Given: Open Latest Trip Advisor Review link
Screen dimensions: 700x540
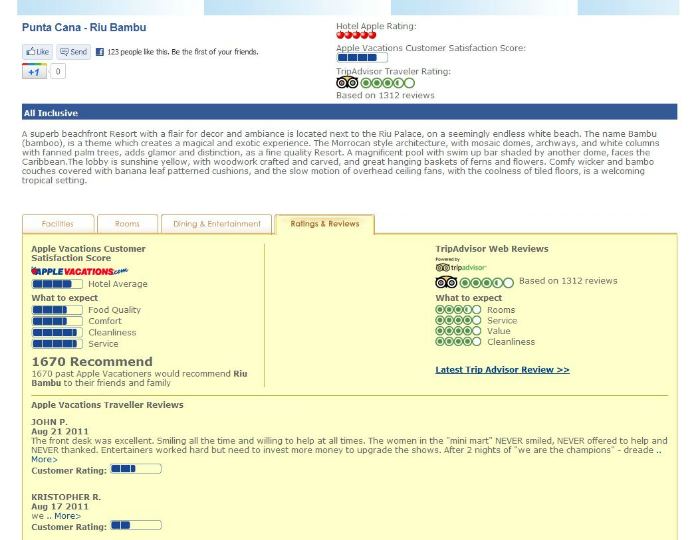Looking at the screenshot, I should [x=502, y=370].
